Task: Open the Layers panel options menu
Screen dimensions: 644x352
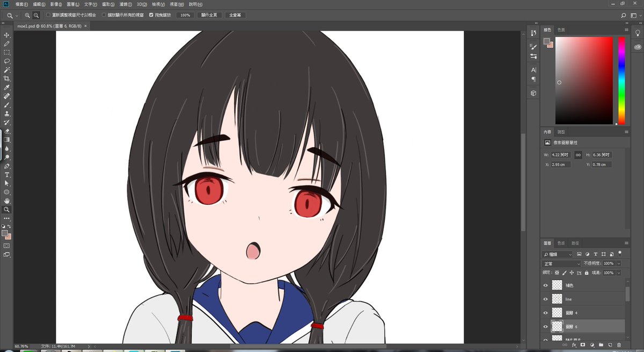Action: (x=626, y=243)
